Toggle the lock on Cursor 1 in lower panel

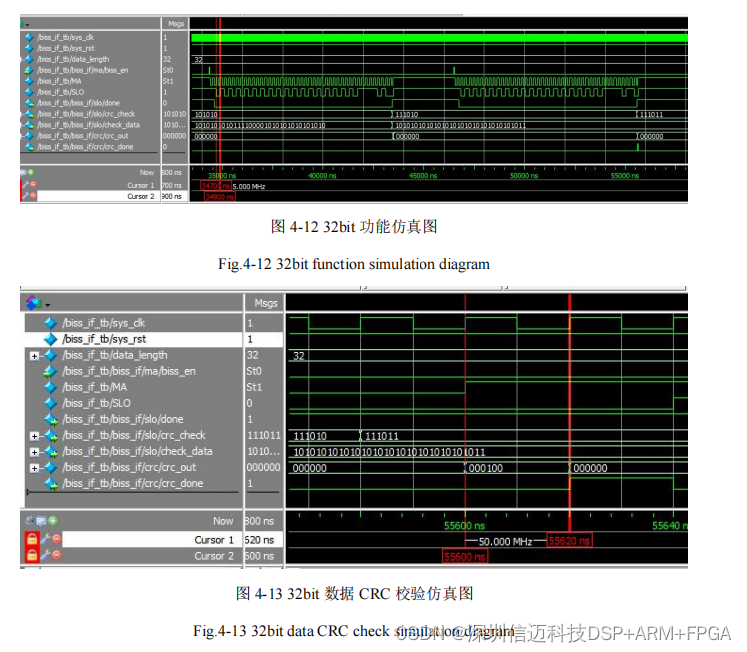(x=32, y=539)
